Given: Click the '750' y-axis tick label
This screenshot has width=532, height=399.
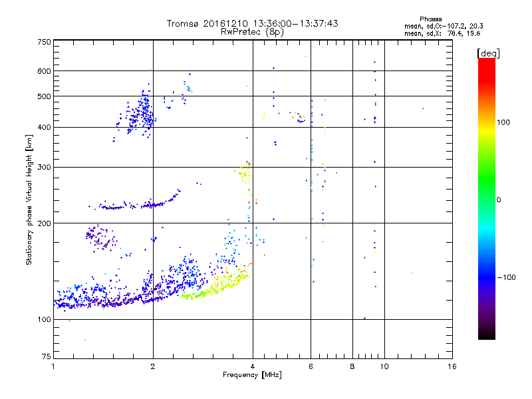Looking at the screenshot, I should click(44, 42).
